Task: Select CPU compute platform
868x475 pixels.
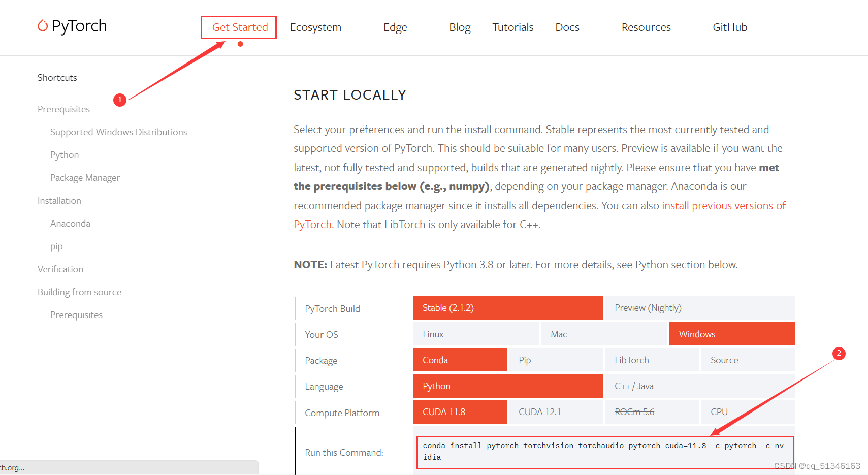Action: coord(748,412)
